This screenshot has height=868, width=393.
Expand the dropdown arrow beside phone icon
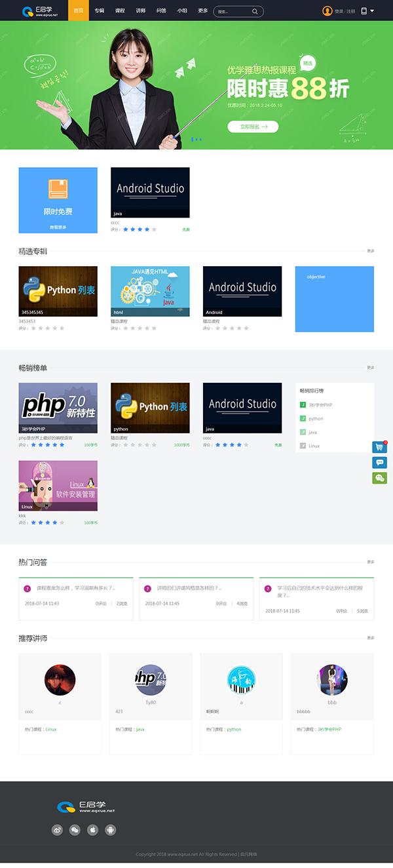click(372, 10)
